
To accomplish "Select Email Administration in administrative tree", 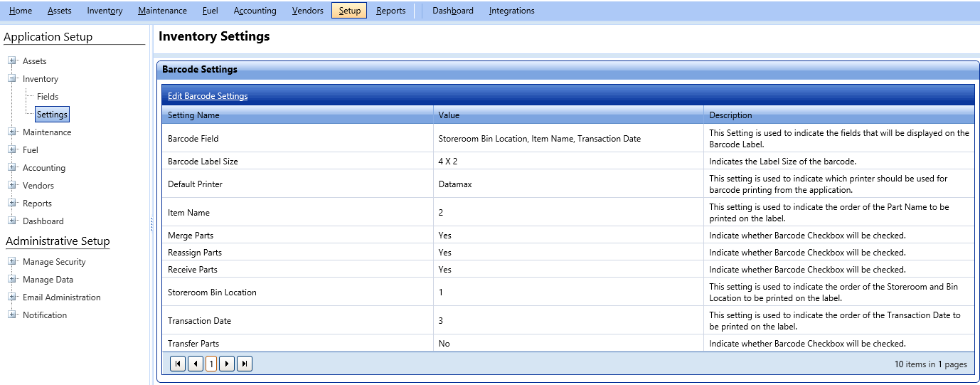I will pos(62,297).
